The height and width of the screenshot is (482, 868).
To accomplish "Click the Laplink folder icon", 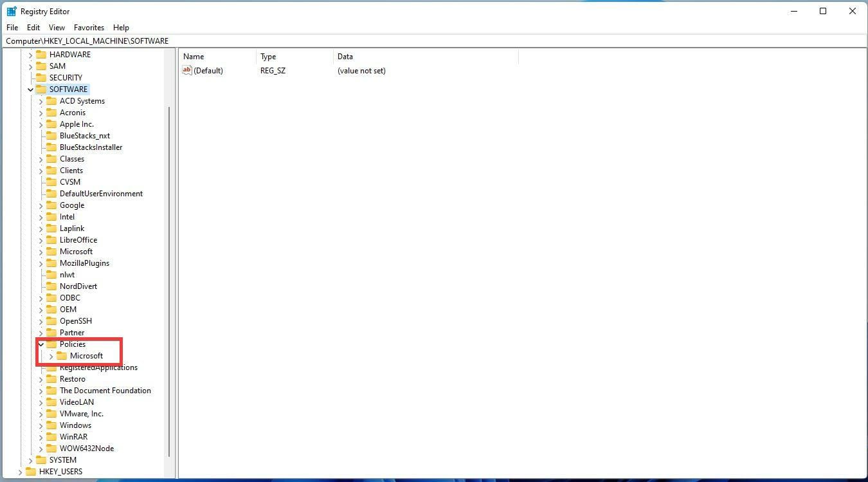I will coord(51,228).
